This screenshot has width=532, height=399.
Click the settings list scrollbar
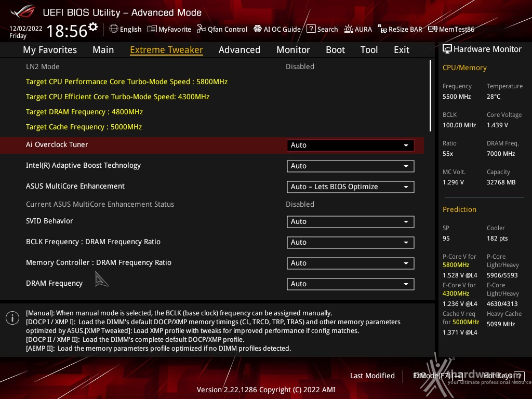coord(430,96)
